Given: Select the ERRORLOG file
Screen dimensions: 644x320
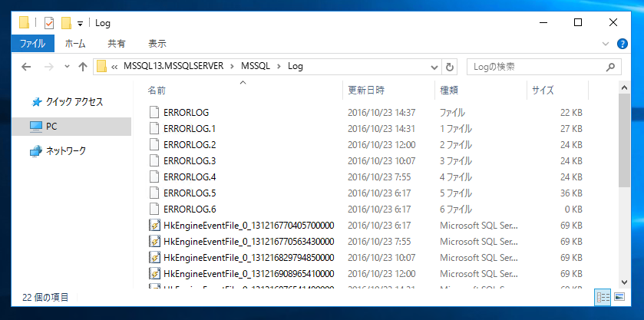Looking at the screenshot, I should coord(186,113).
